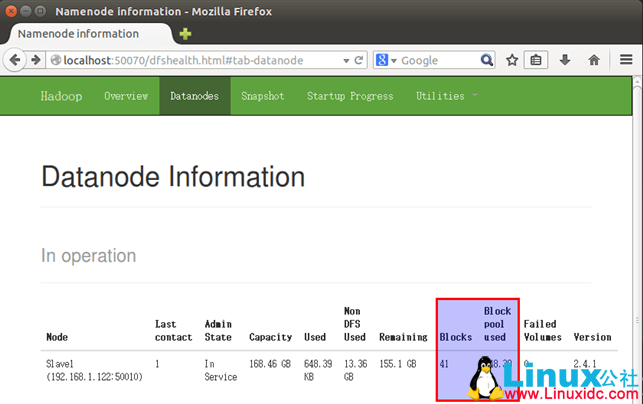Viewport: 643px width, 404px height.
Task: Open a new tab with the green plus icon
Action: click(185, 34)
